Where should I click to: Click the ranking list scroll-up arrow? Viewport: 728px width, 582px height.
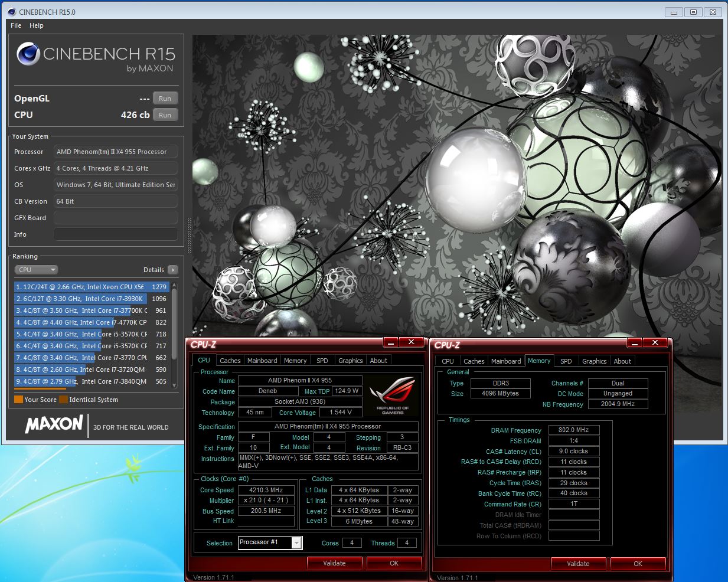point(174,286)
